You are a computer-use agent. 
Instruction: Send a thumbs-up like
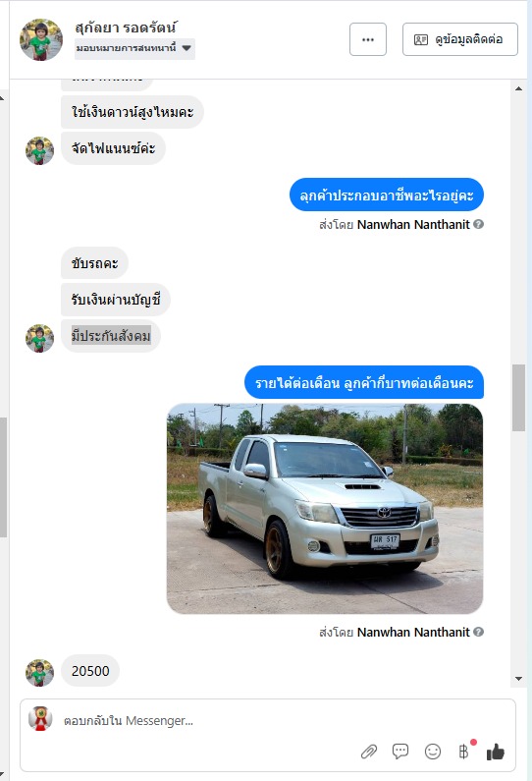point(496,752)
